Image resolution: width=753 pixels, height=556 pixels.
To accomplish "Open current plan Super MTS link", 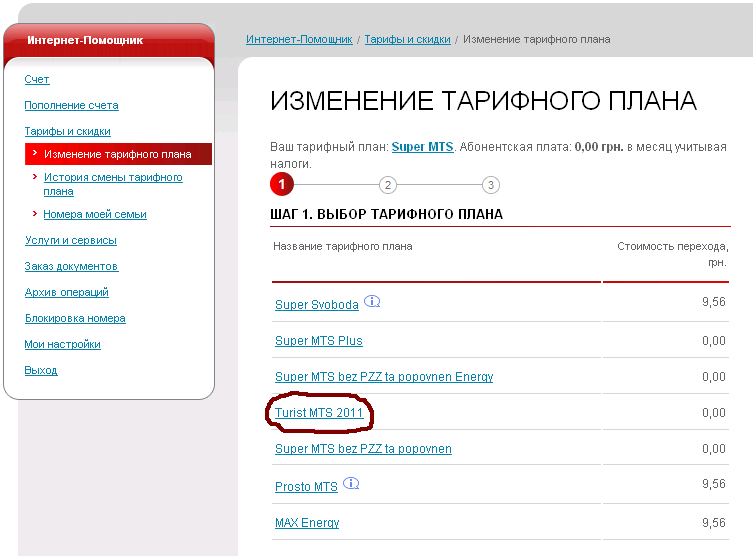I will tap(423, 147).
